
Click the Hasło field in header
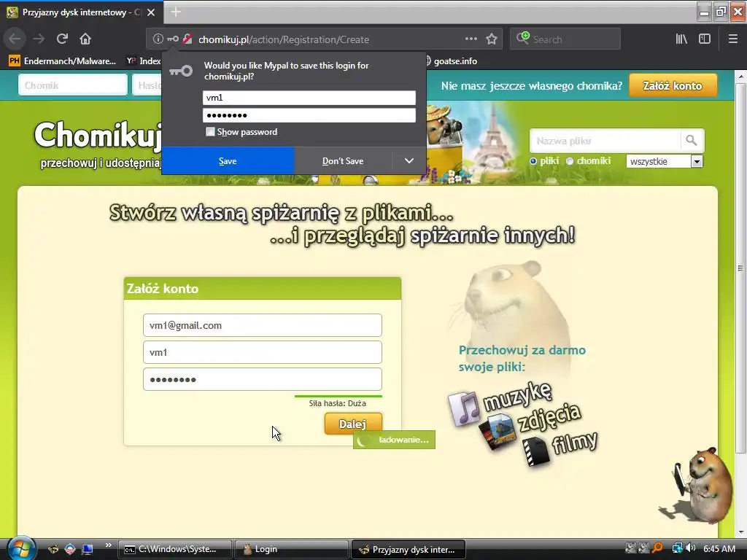147,85
